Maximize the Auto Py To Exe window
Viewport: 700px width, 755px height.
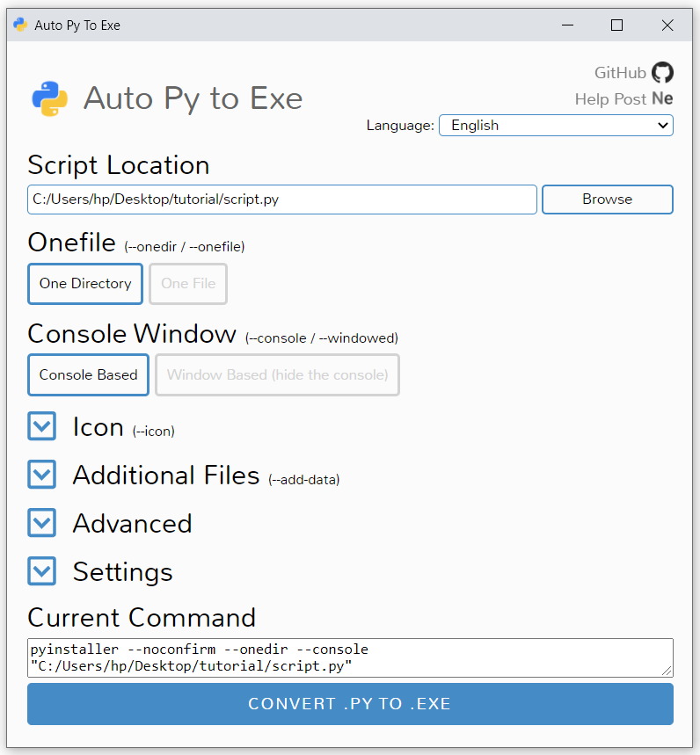coord(616,25)
